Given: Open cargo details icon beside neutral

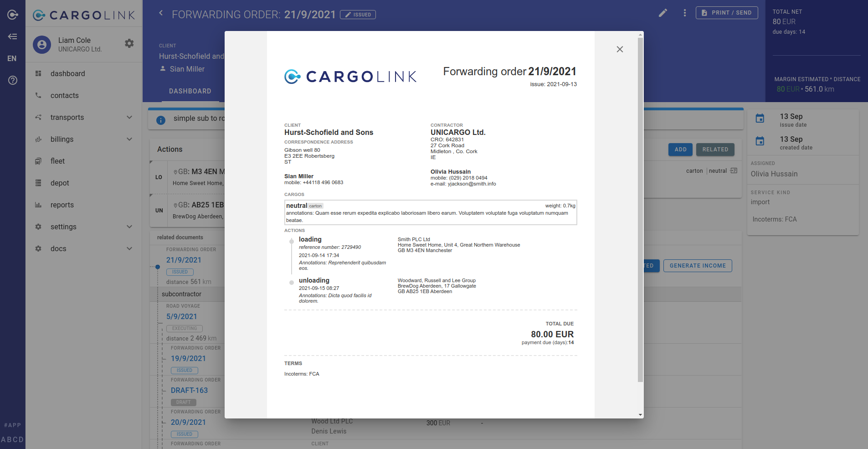Looking at the screenshot, I should pos(734,170).
